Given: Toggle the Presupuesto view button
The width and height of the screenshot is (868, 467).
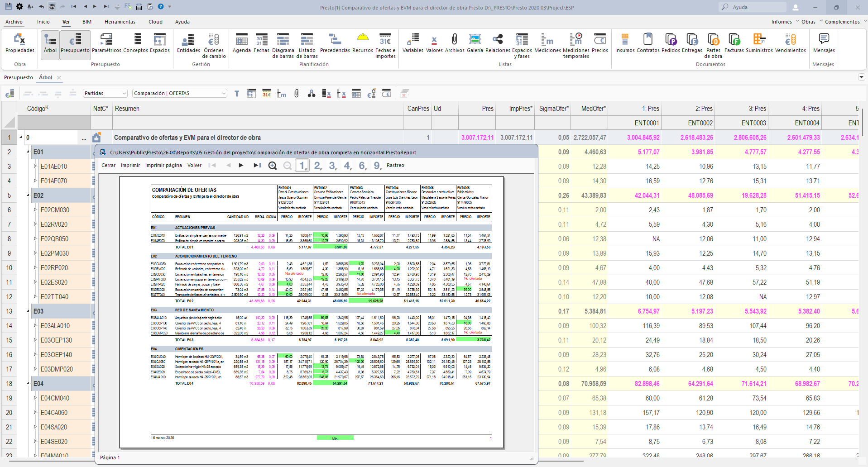Looking at the screenshot, I should (75, 44).
